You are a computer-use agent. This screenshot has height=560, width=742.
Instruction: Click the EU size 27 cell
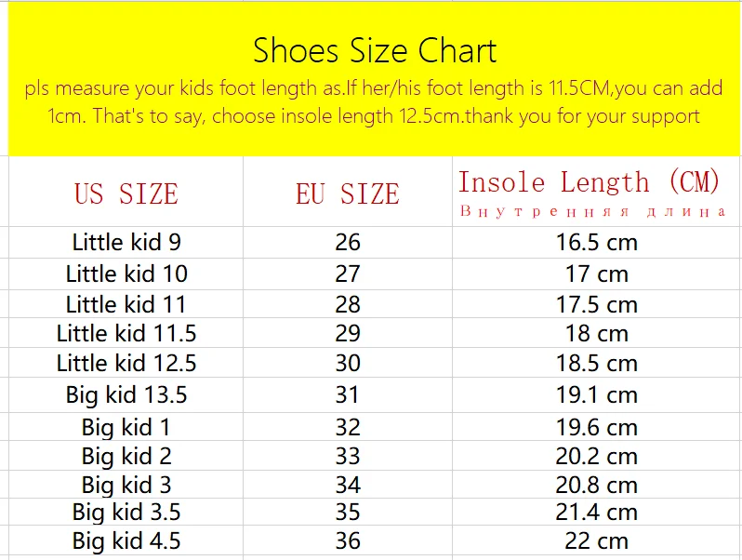[347, 274]
